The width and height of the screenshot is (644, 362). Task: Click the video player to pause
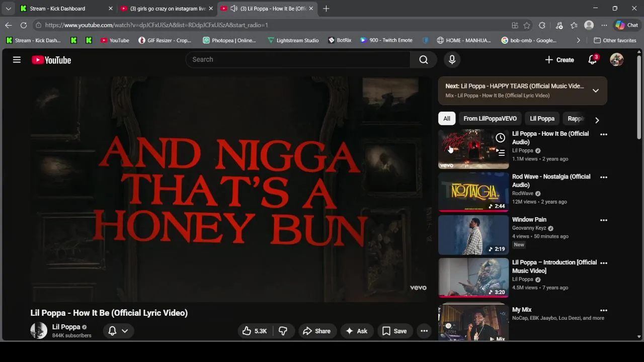tap(230, 189)
